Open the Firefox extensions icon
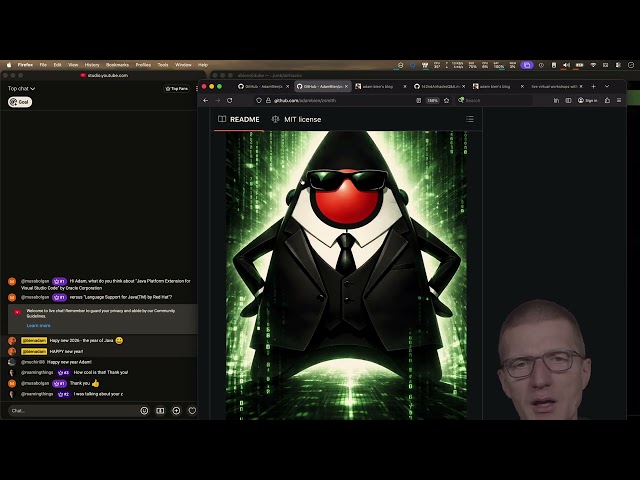This screenshot has width=640, height=480. tap(607, 100)
